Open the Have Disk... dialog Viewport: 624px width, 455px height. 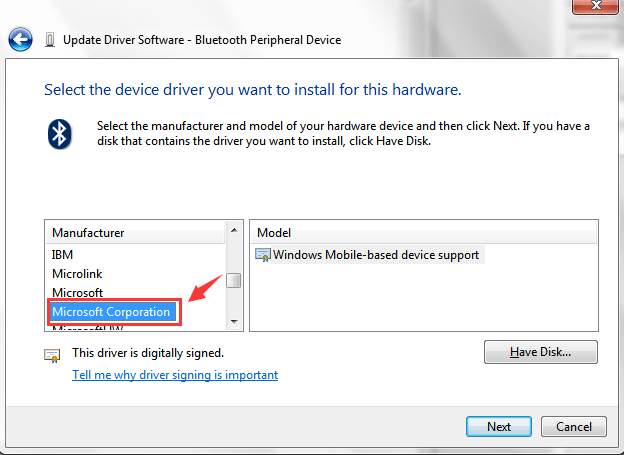pos(540,352)
